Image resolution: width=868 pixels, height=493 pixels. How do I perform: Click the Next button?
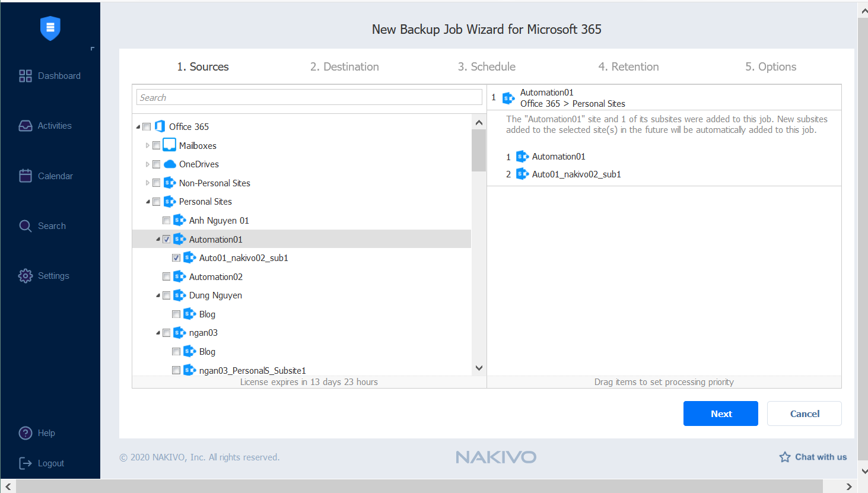tap(721, 414)
